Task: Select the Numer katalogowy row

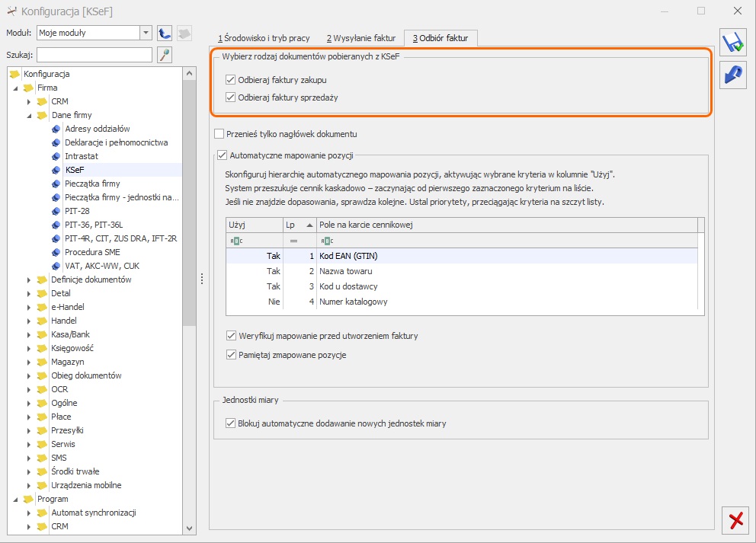Action: click(461, 302)
